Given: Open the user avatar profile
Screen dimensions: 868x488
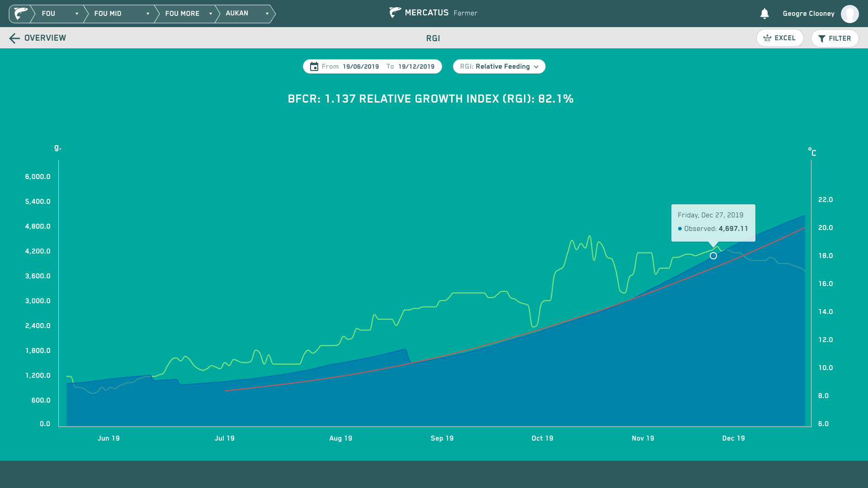Looking at the screenshot, I should pos(850,14).
